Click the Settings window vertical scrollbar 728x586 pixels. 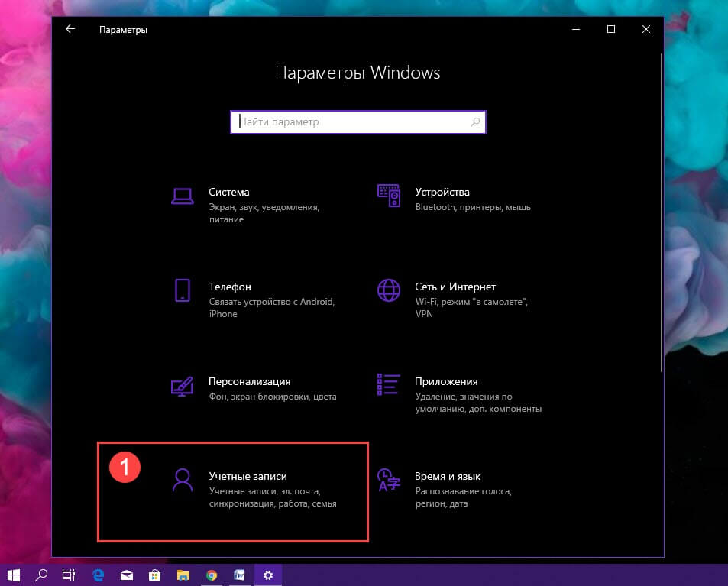pyautogui.click(x=661, y=212)
